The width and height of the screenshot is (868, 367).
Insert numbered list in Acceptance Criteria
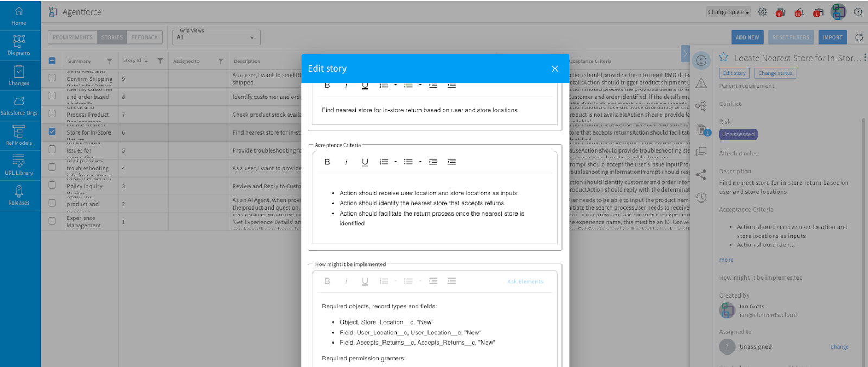pyautogui.click(x=384, y=162)
